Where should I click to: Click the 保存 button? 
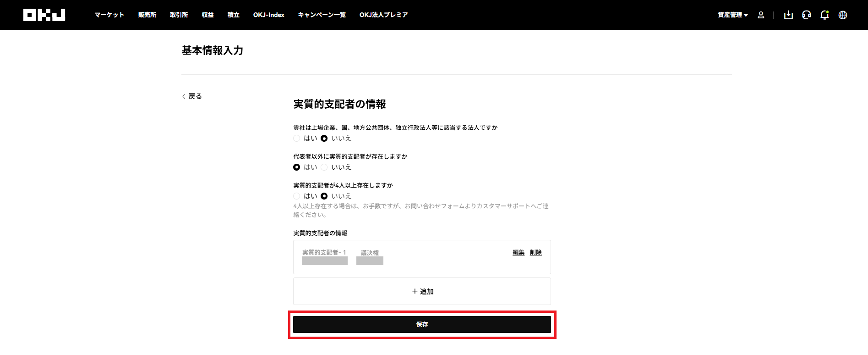[x=422, y=324]
